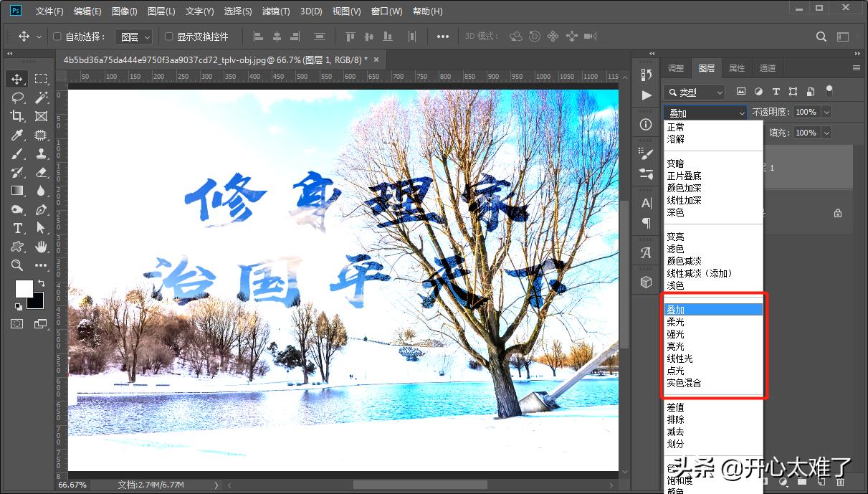Toggle the layer filter switch on
This screenshot has height=494, width=868.
pos(829,91)
